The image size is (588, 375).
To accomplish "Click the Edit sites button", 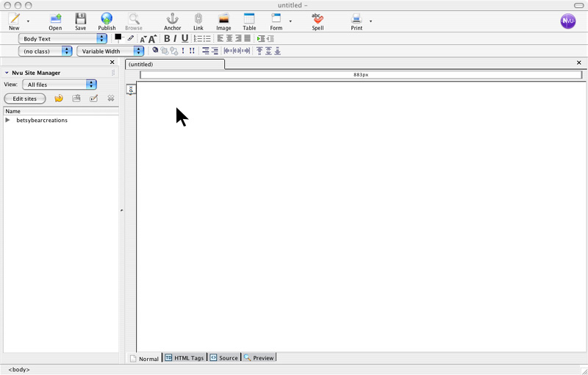I will click(x=25, y=99).
